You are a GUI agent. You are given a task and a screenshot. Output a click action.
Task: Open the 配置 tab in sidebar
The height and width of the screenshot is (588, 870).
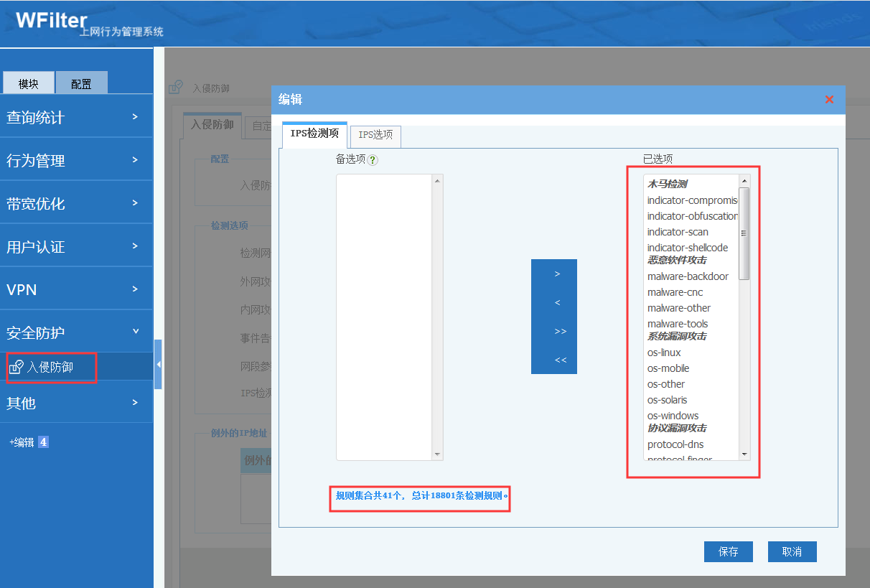coord(81,84)
